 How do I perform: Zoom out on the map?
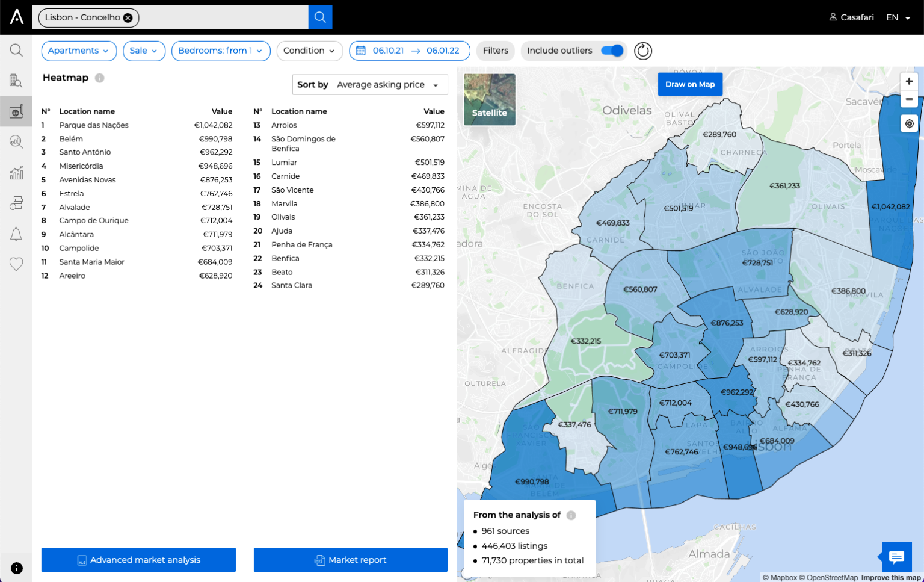[909, 99]
